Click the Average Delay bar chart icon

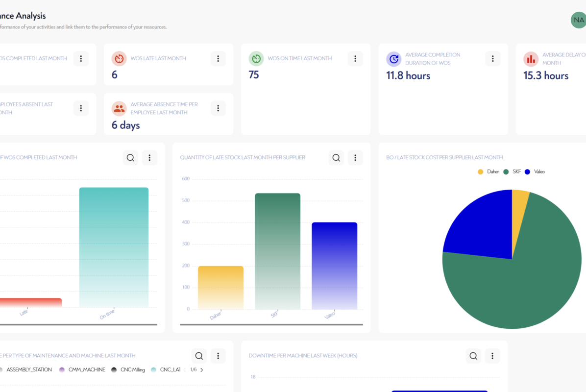(531, 59)
